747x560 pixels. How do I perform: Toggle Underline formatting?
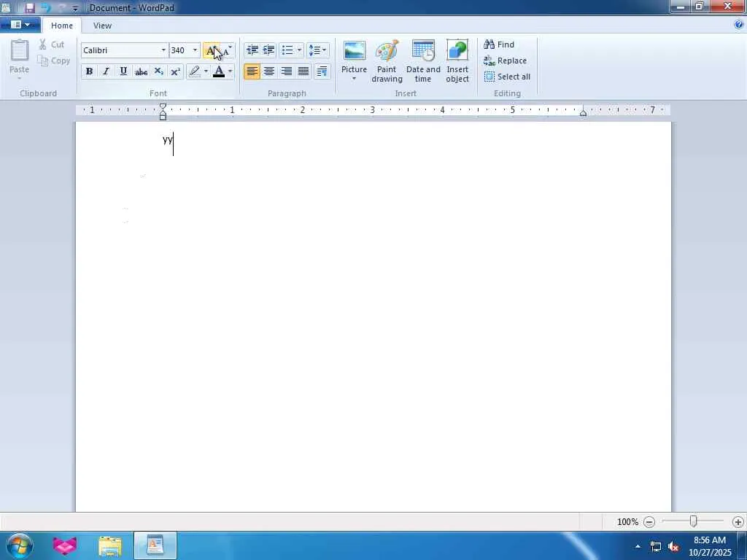[123, 71]
